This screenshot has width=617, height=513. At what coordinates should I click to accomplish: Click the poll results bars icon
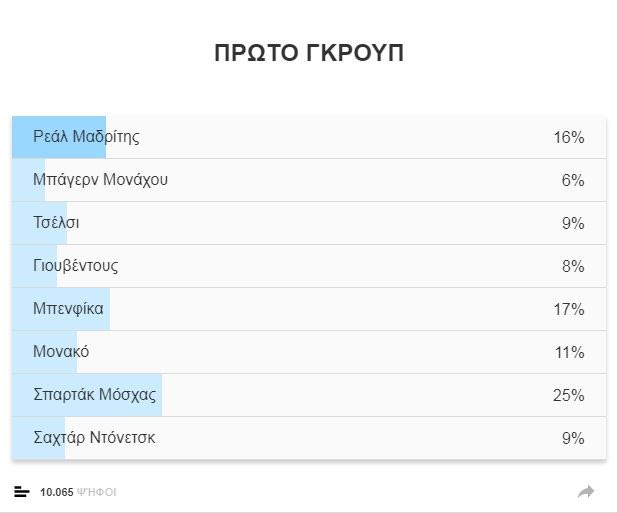tap(22, 491)
